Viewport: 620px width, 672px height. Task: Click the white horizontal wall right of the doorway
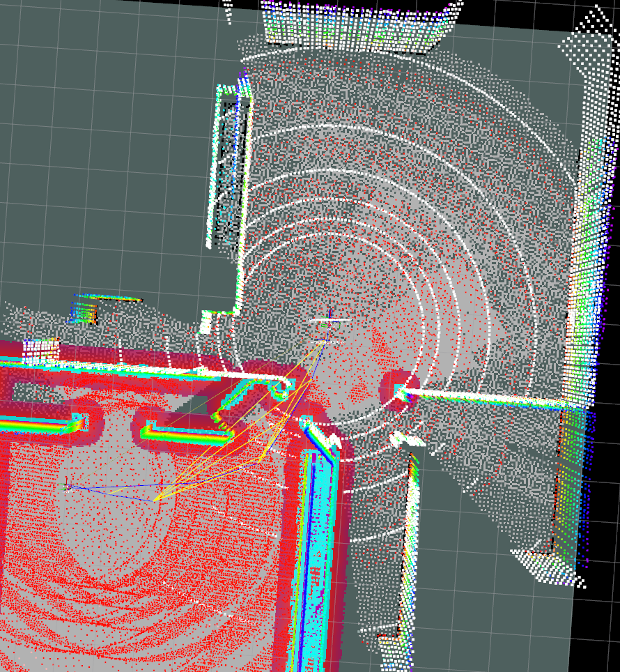coord(488,398)
